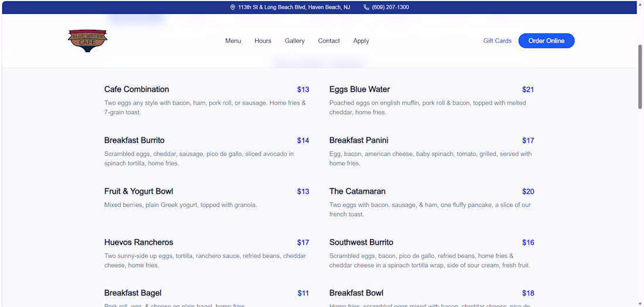This screenshot has width=644, height=307.
Task: Click the Breakfast Panini description text
Action: (x=430, y=158)
